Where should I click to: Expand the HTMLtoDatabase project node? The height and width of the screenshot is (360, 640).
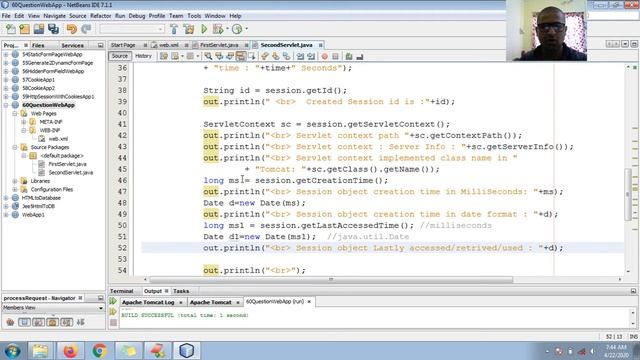[6, 198]
